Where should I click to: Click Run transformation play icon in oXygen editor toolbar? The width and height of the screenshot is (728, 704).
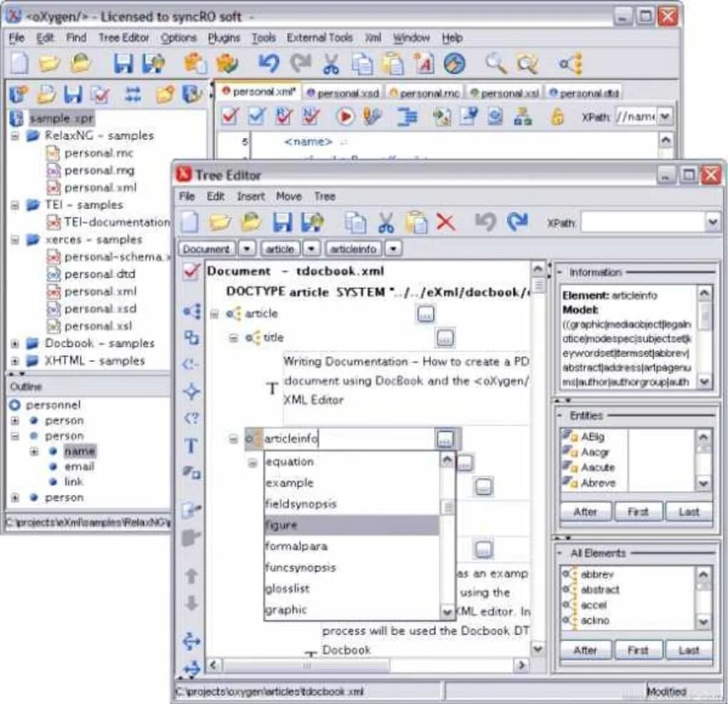(x=345, y=116)
